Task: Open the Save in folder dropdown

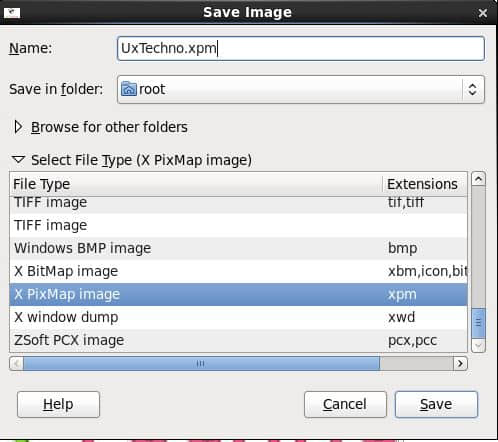Action: (301, 89)
